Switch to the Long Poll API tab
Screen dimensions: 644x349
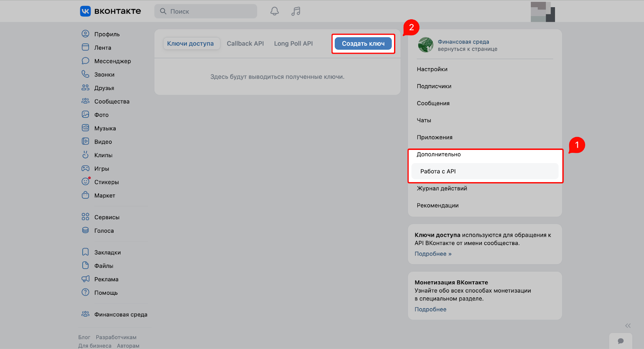click(x=293, y=44)
